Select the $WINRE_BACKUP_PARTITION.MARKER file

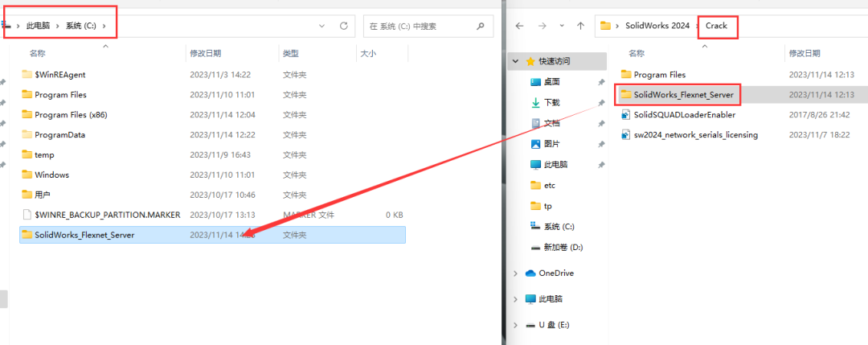pyautogui.click(x=107, y=215)
